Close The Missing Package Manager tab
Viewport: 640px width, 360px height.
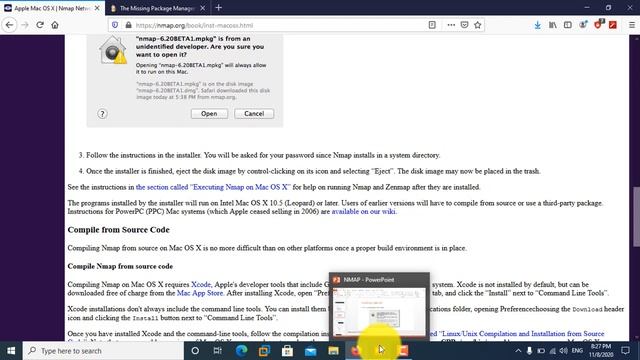pyautogui.click(x=202, y=8)
